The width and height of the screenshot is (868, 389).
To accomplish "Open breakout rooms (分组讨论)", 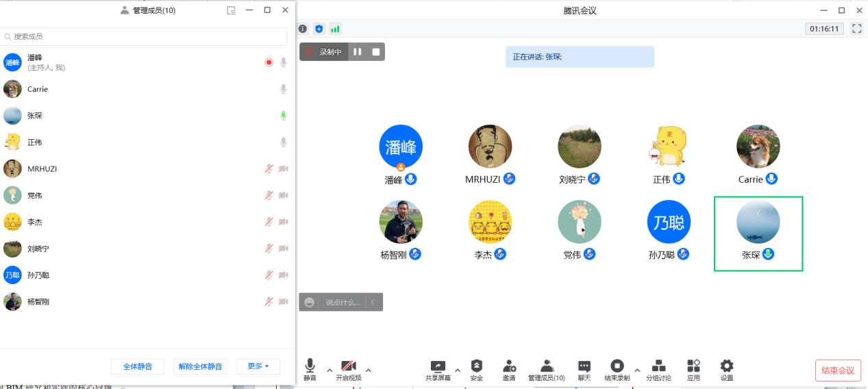I will pyautogui.click(x=658, y=369).
